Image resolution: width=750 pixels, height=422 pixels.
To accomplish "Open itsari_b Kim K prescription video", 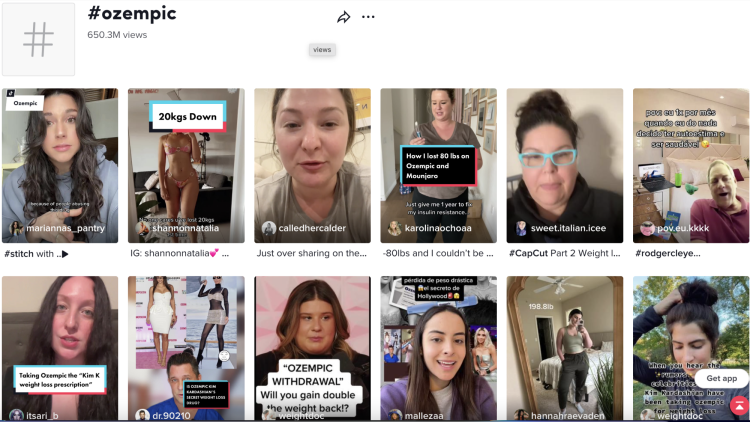I will pos(60,348).
